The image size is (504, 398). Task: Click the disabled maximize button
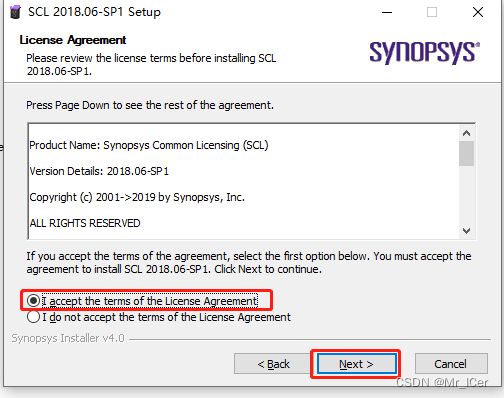pos(432,12)
